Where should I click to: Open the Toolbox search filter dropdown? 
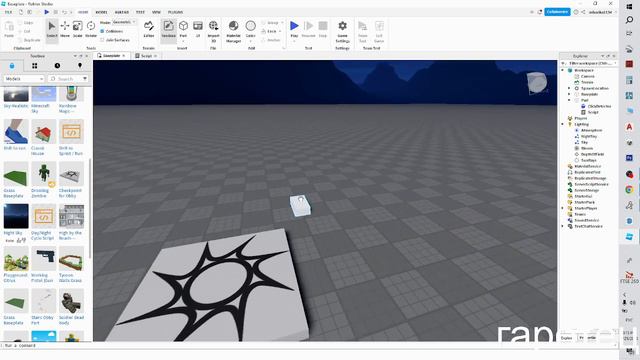pos(84,78)
